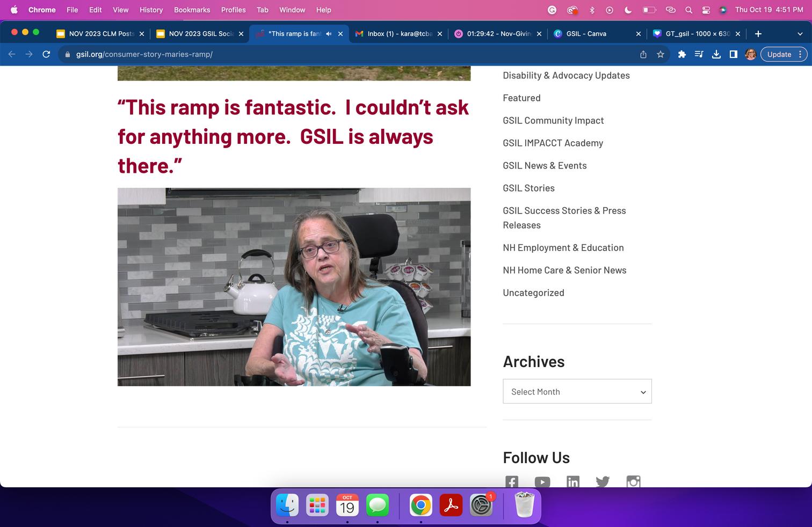This screenshot has height=527, width=812.
Task: Open the media controls icon
Action: [x=699, y=54]
